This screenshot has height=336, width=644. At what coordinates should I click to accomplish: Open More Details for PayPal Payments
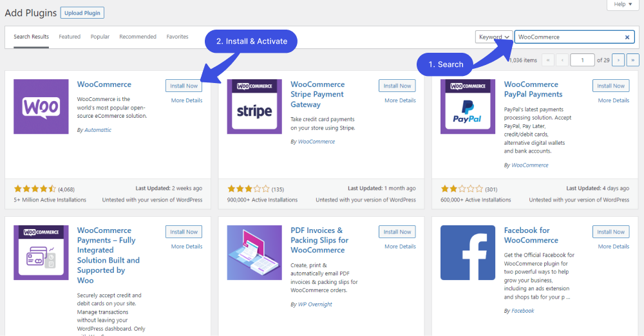click(614, 100)
